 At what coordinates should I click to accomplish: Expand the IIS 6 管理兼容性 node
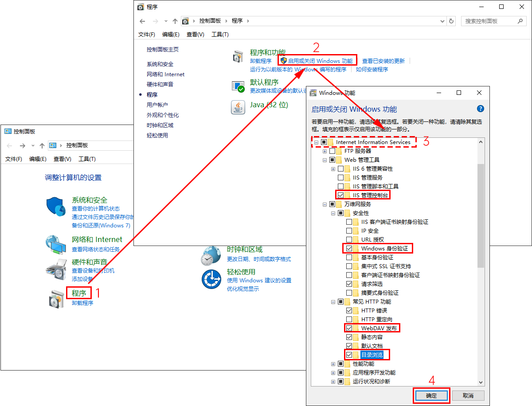(x=333, y=169)
